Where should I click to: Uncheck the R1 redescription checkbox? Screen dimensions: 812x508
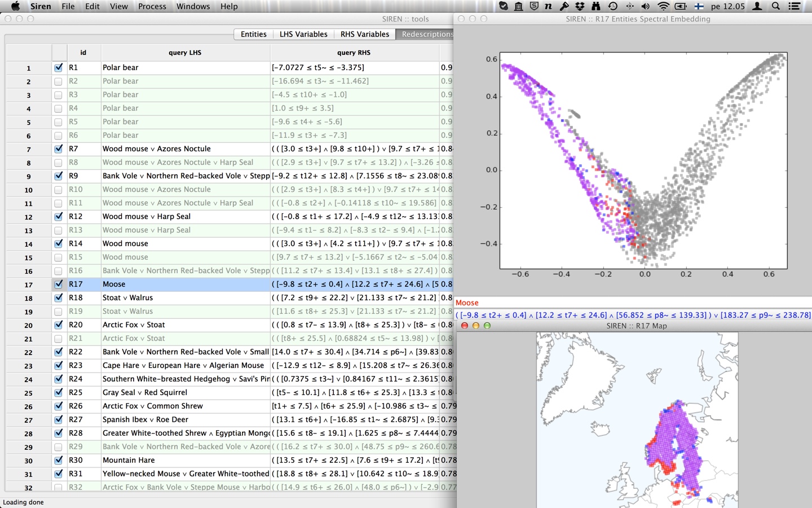59,68
